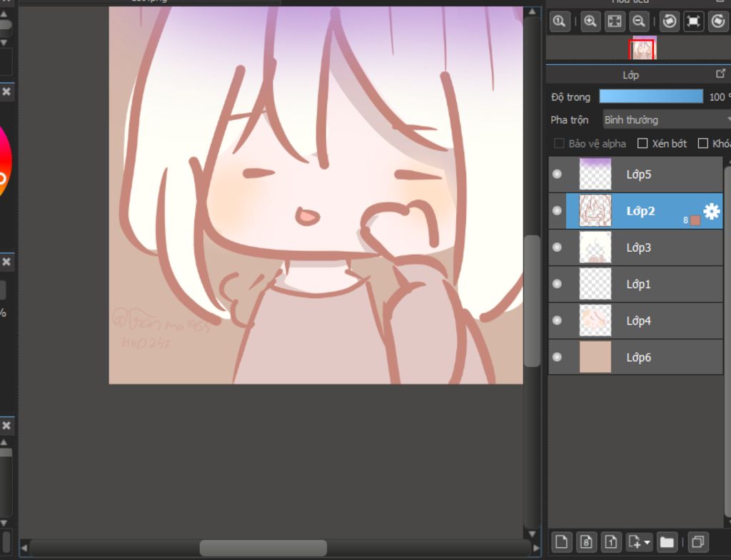Click the canvas vertical scrollbar up arrow

click(x=532, y=11)
